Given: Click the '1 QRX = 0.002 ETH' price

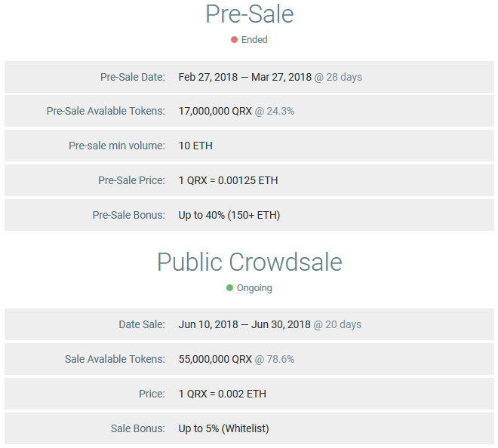Looking at the screenshot, I should (222, 394).
